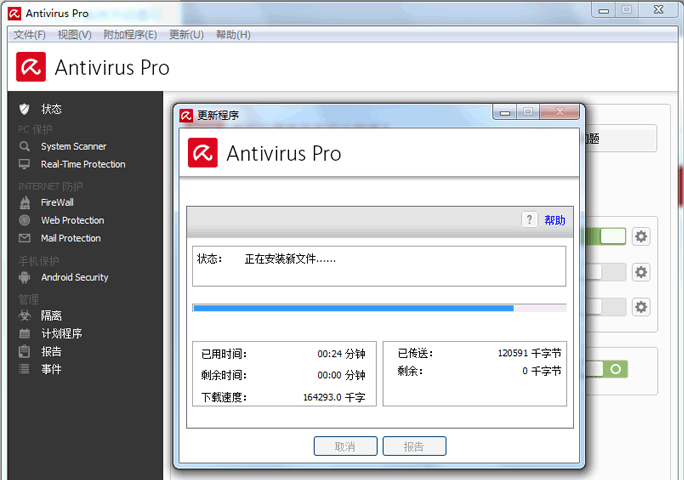Open the FireWall flame icon
This screenshot has height=480, width=684.
[x=25, y=202]
